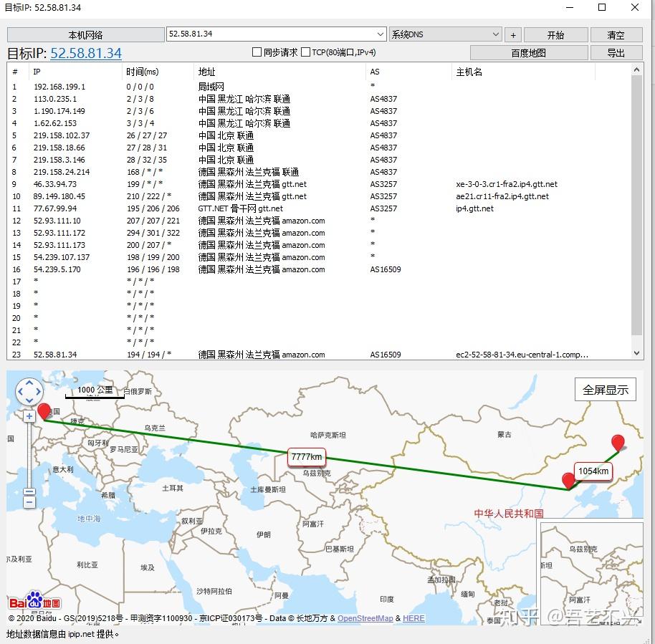Click AS3257 in the 46.33.94.73 row

tap(383, 184)
